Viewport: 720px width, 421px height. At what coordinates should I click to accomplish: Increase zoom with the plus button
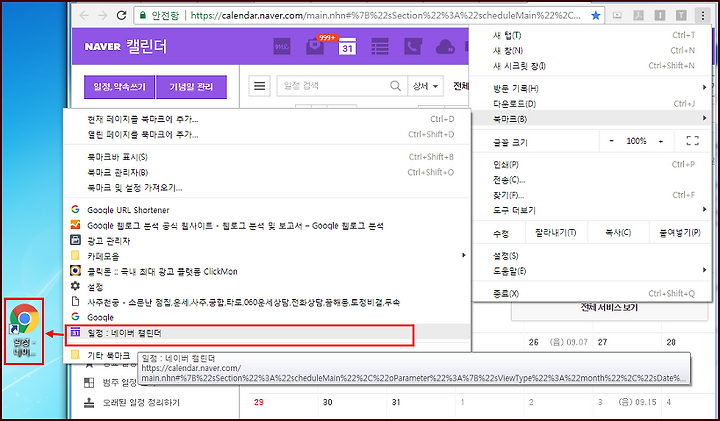[661, 141]
